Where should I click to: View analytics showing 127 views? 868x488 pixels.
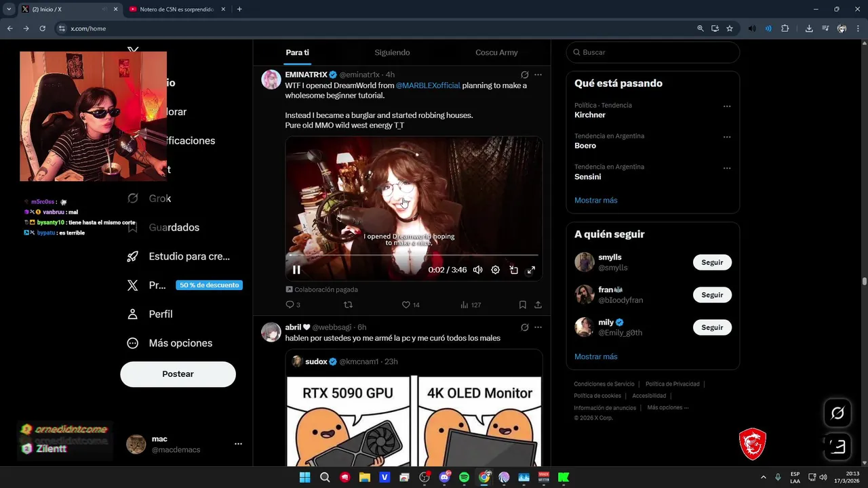[471, 305]
